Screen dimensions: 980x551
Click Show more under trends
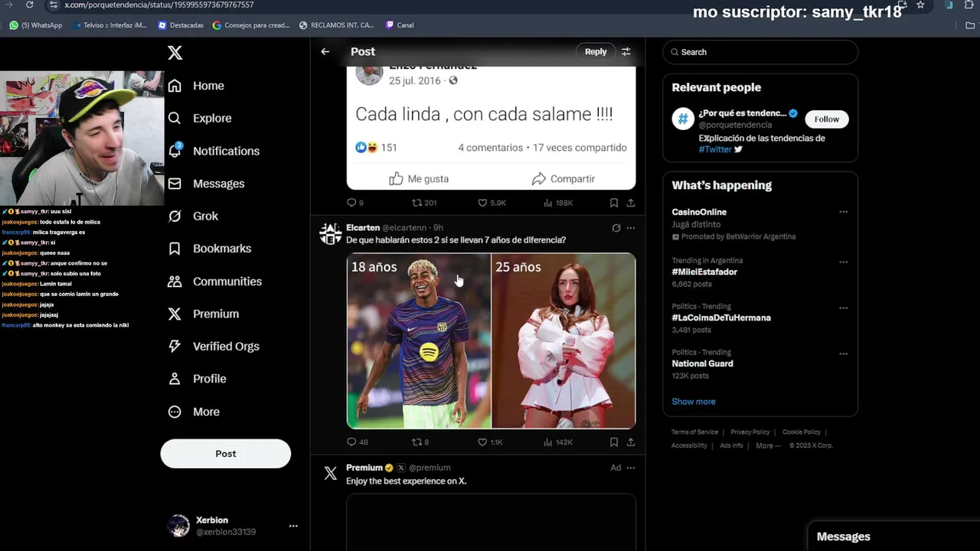point(694,402)
